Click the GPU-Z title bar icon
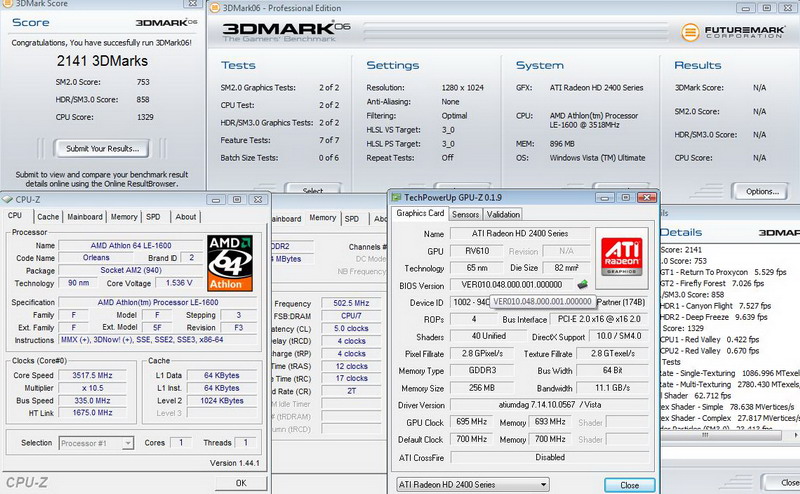The width and height of the screenshot is (800, 494). 396,197
